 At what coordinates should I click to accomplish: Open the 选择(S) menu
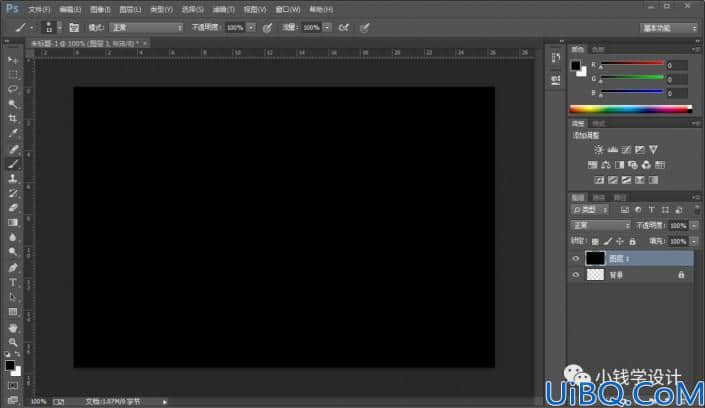point(192,9)
